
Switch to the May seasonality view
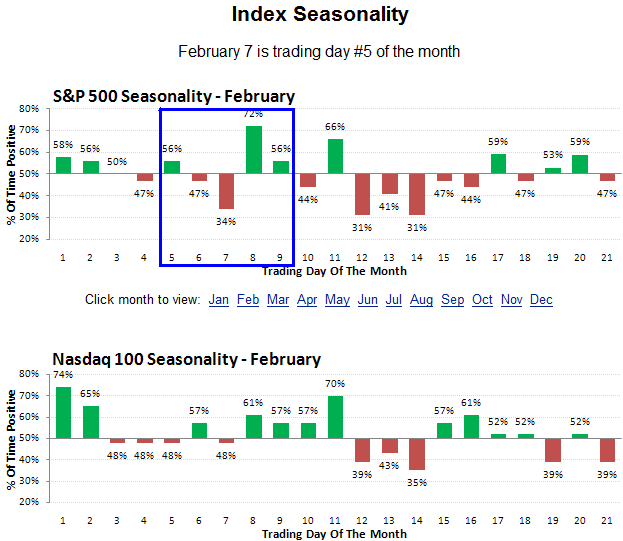pyautogui.click(x=337, y=299)
